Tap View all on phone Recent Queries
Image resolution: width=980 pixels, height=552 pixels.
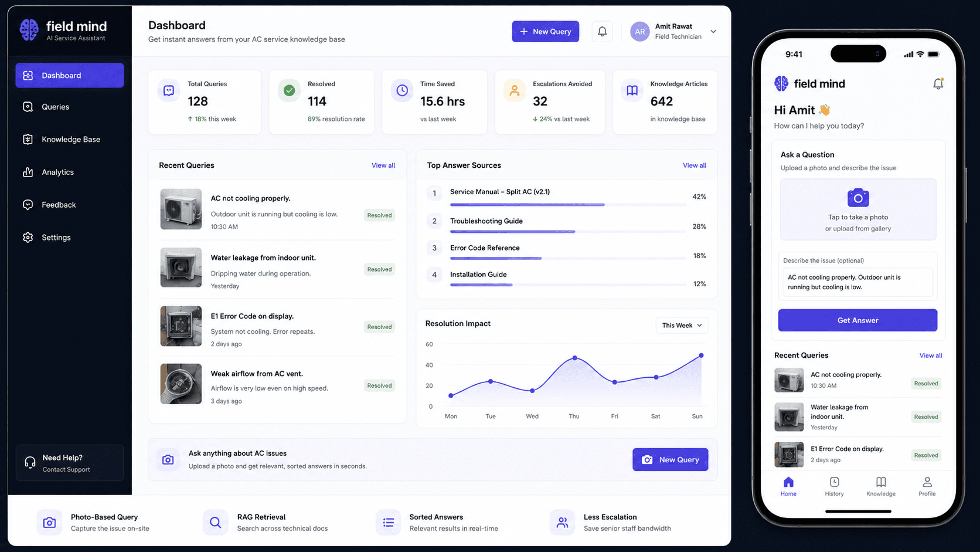click(x=931, y=355)
